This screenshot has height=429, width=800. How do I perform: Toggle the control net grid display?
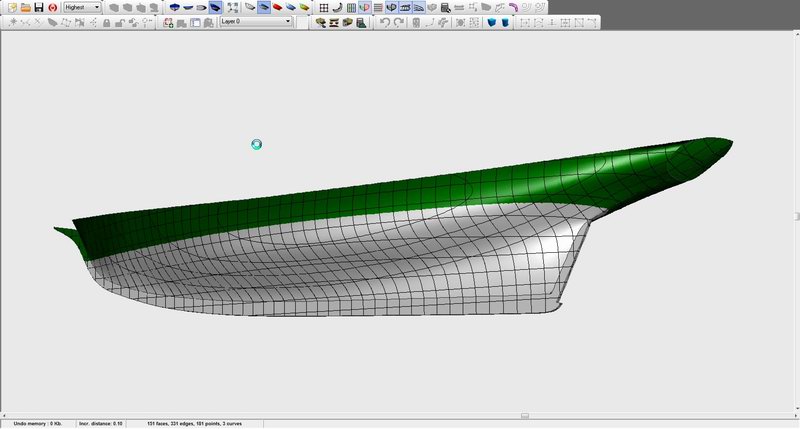[324, 7]
